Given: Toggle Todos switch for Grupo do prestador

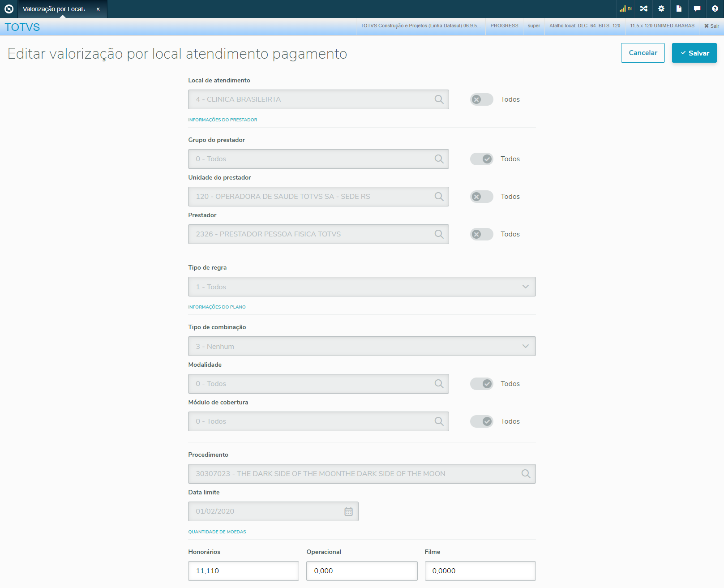Looking at the screenshot, I should coord(482,159).
